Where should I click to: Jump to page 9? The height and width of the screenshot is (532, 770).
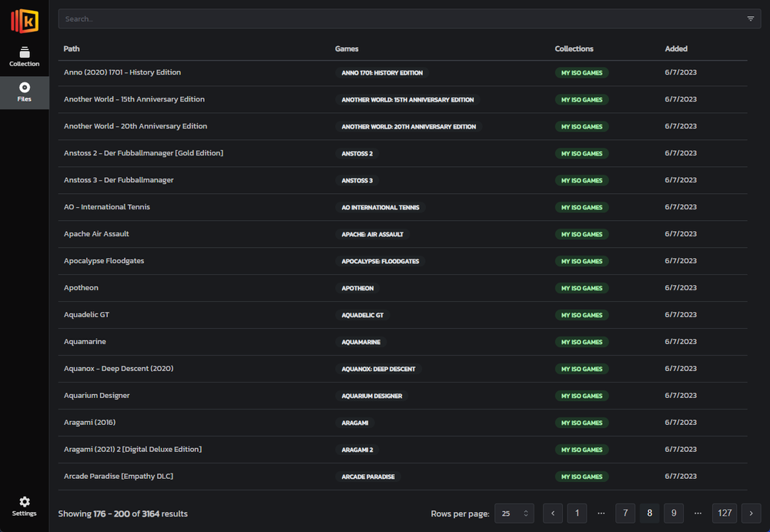click(674, 514)
